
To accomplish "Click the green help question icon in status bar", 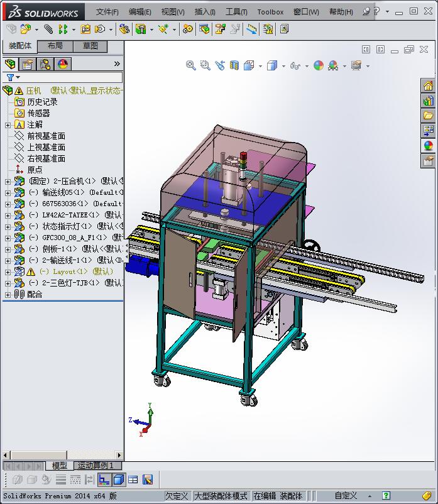I will (x=386, y=496).
